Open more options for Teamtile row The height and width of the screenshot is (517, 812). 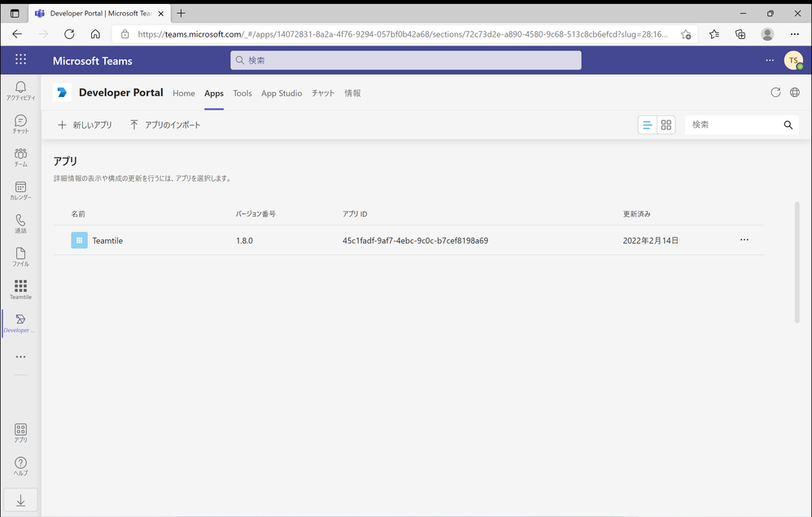(x=744, y=240)
